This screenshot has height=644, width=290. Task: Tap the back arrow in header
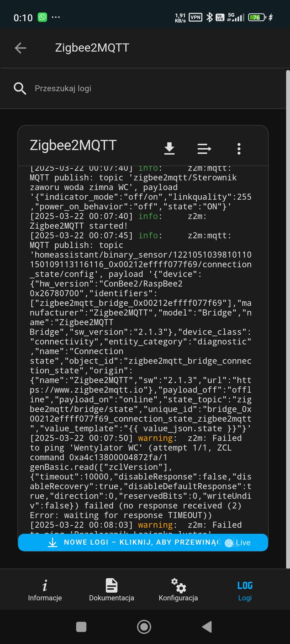tap(20, 48)
